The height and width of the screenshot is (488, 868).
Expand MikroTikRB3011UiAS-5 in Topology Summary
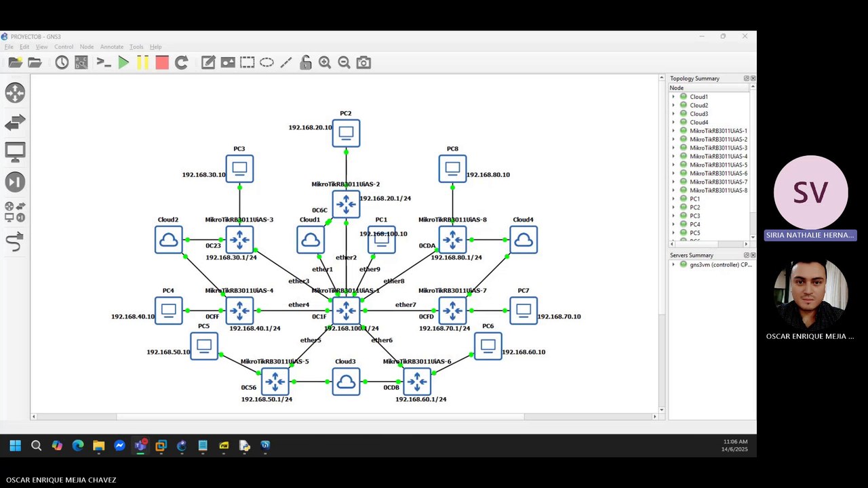coord(673,165)
